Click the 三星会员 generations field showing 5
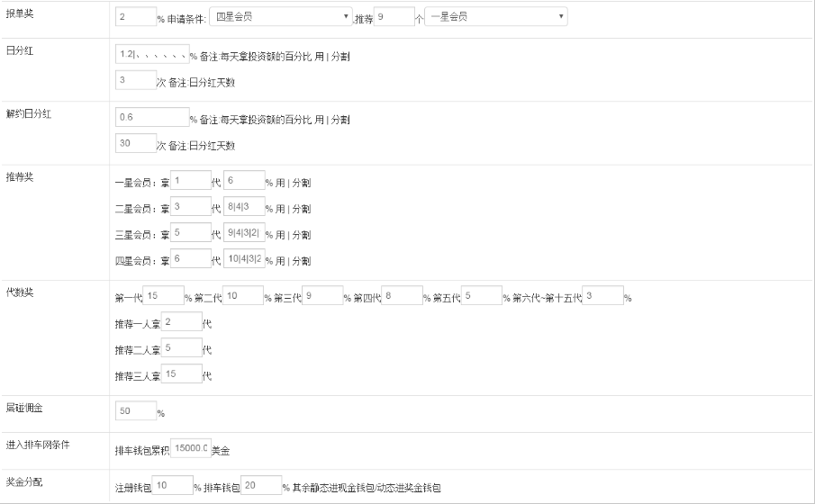 click(191, 232)
